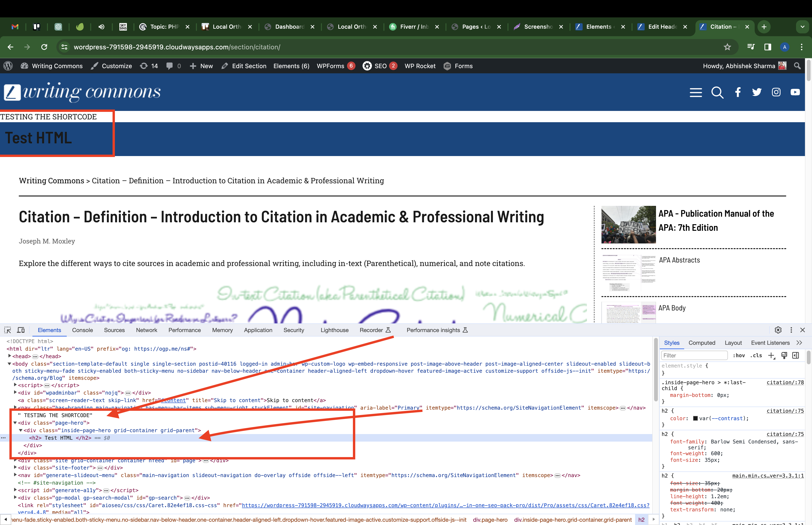Collapse the page-hero div node
The image size is (812, 525).
point(15,423)
